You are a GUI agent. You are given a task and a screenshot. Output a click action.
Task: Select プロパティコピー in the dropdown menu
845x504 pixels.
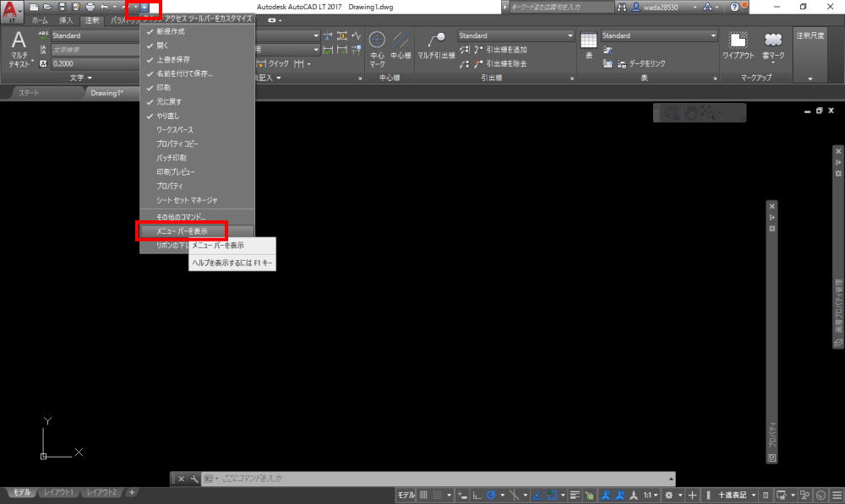(197, 144)
